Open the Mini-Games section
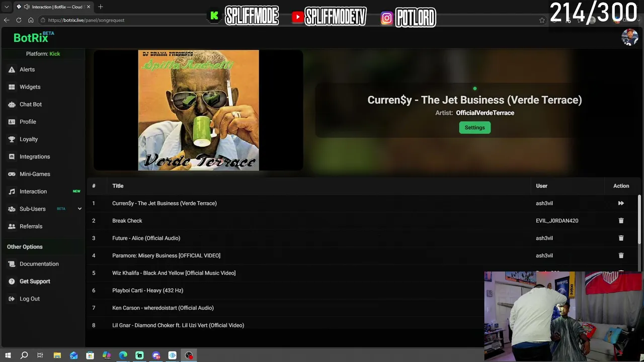This screenshot has height=362, width=644. pos(35,174)
